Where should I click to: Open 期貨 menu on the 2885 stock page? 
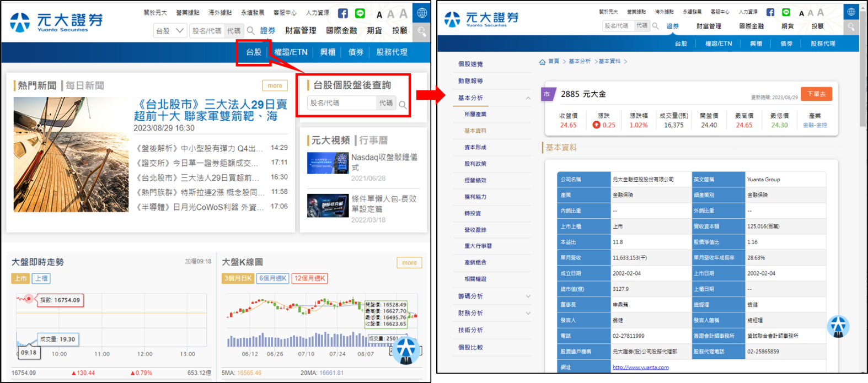(787, 26)
